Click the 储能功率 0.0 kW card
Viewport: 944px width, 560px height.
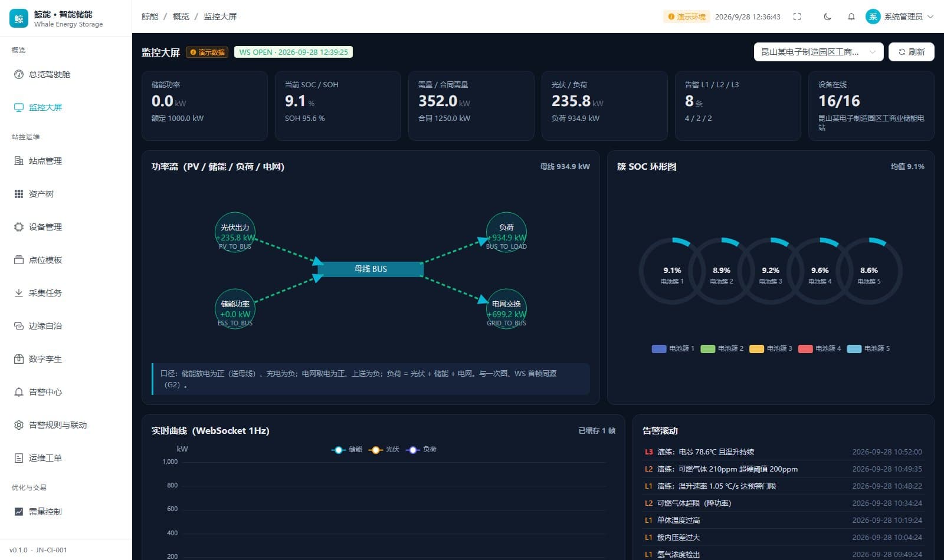click(x=205, y=106)
